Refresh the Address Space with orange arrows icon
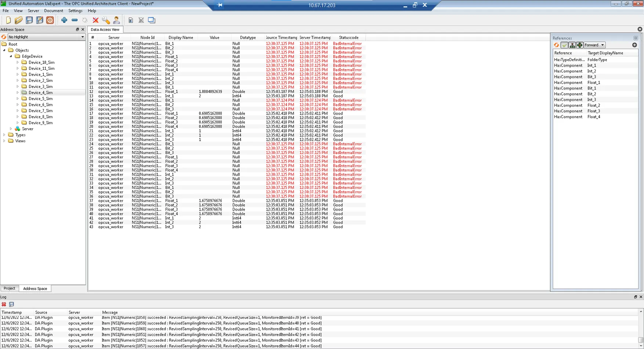Screen dimensions: 644x349 point(4,37)
